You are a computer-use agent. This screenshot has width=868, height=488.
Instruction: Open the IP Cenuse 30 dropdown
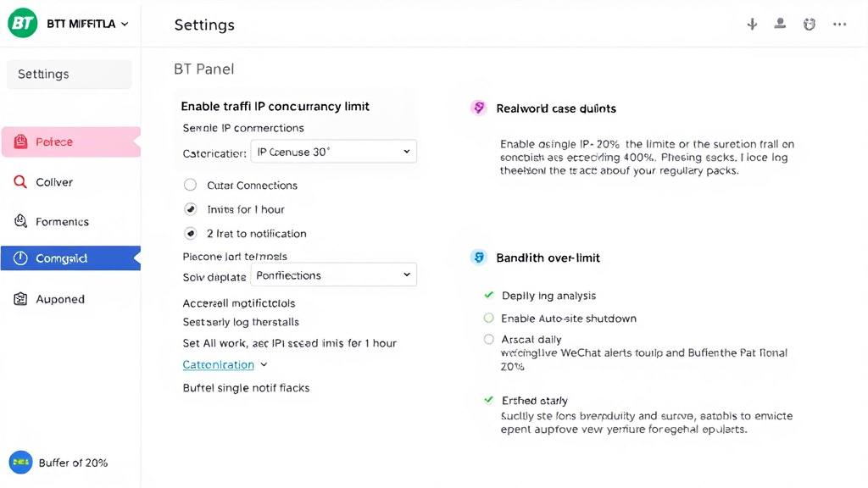[x=333, y=152]
